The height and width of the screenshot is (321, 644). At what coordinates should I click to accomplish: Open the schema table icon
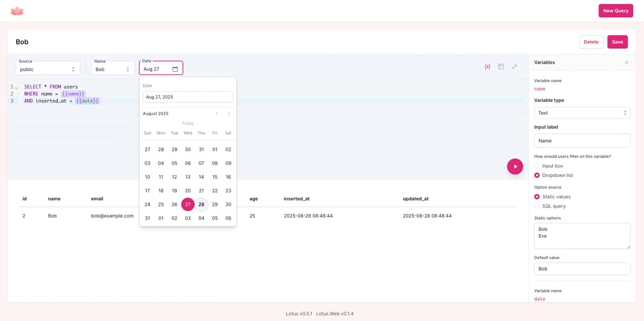pos(501,66)
